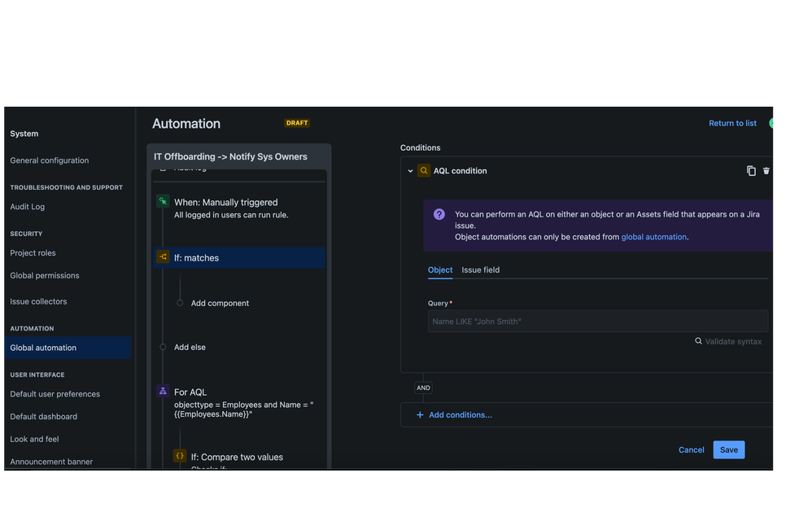This screenshot has width=812, height=508.
Task: Click the Add component circle node
Action: tap(180, 303)
